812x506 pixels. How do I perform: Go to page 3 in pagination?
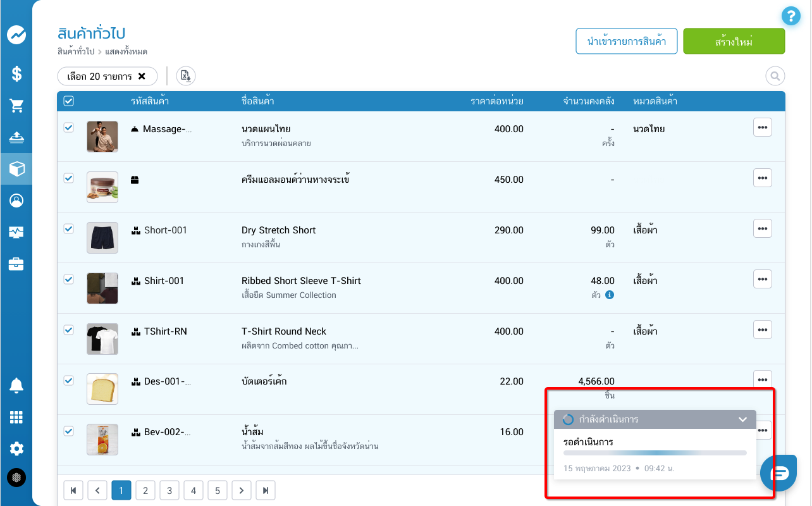pyautogui.click(x=169, y=490)
